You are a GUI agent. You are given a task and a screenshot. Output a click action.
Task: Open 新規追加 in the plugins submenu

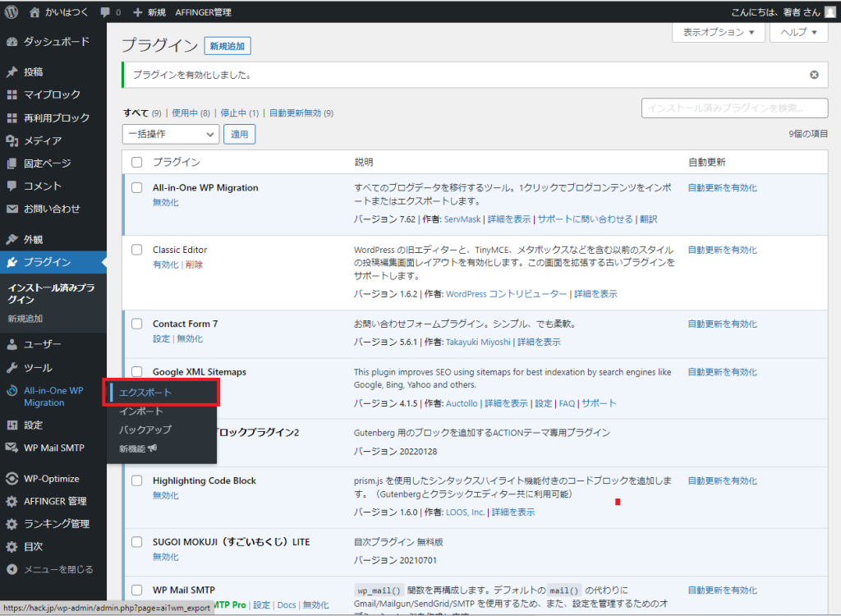[25, 319]
